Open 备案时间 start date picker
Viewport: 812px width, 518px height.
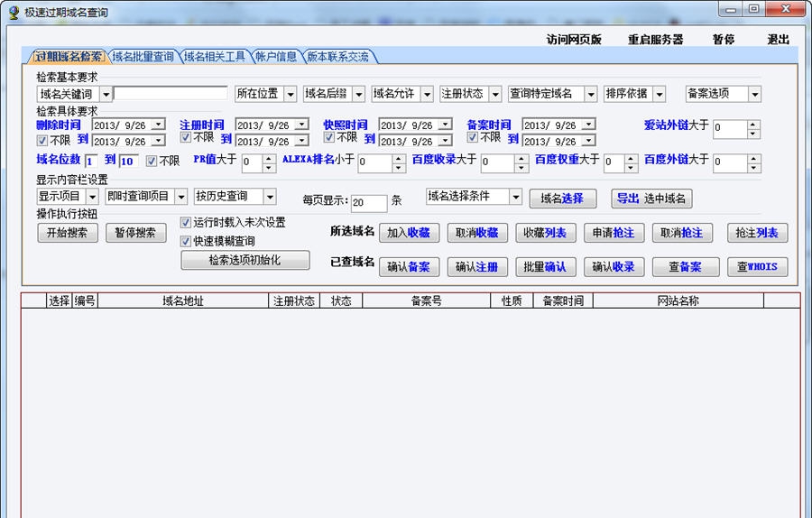(x=588, y=125)
